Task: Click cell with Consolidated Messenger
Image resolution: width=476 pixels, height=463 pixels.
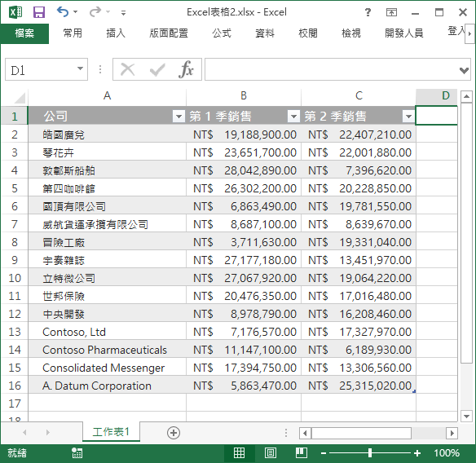Action: coord(107,368)
